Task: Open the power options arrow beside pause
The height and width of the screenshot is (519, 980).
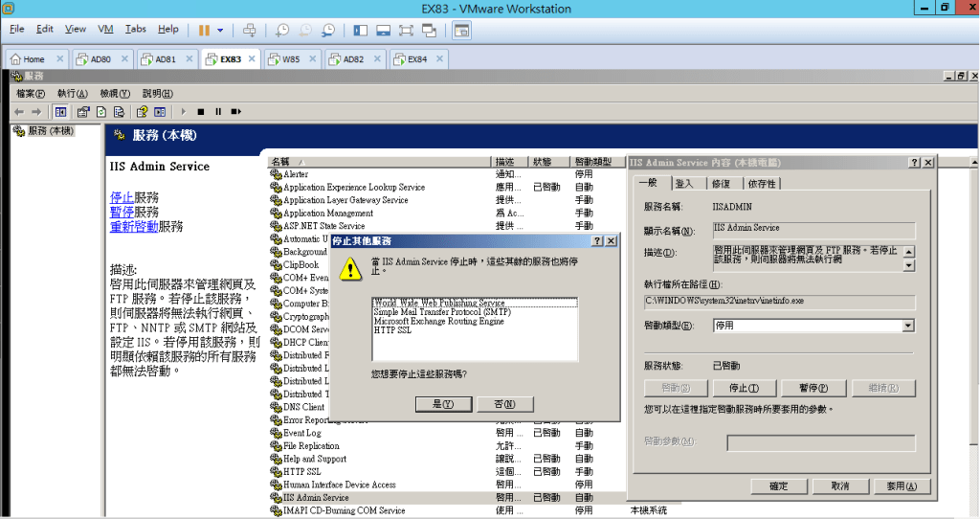Action: [x=220, y=30]
